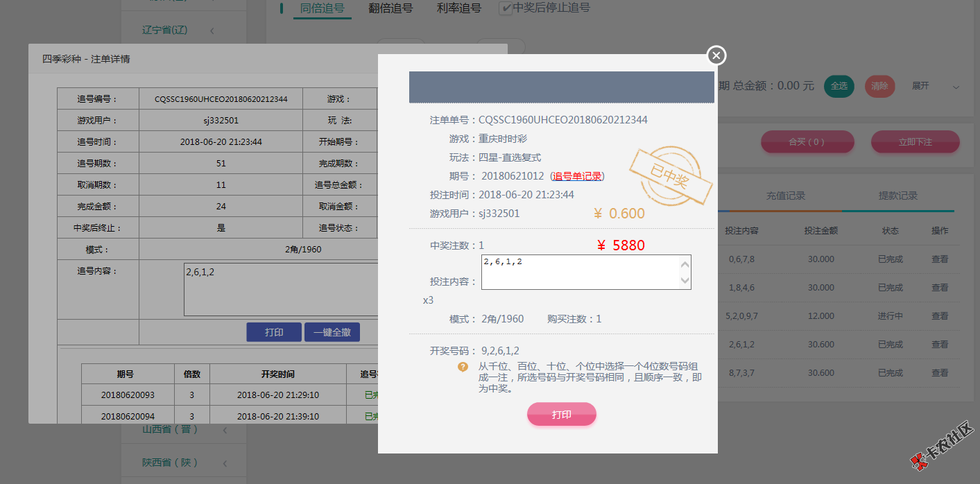
Task: Click the 投注金额 column header
Action: (x=821, y=230)
